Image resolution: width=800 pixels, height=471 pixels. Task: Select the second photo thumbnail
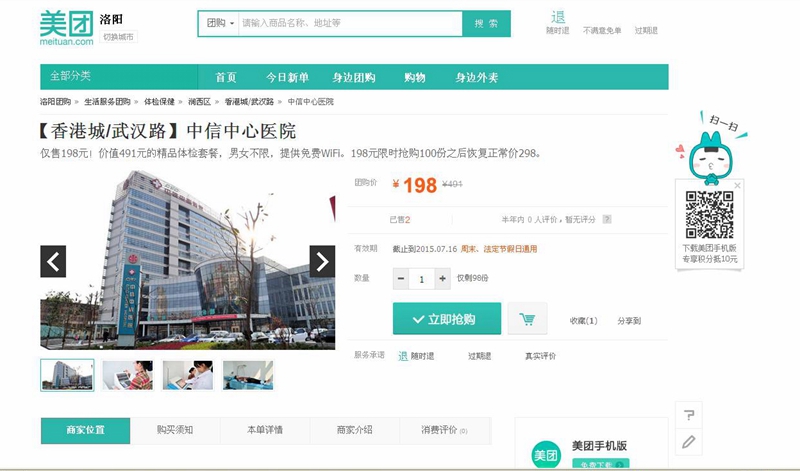coord(127,375)
